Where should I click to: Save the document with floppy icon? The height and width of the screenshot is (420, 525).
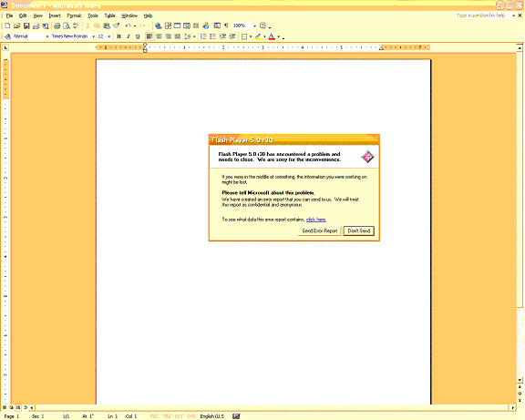coord(26,26)
